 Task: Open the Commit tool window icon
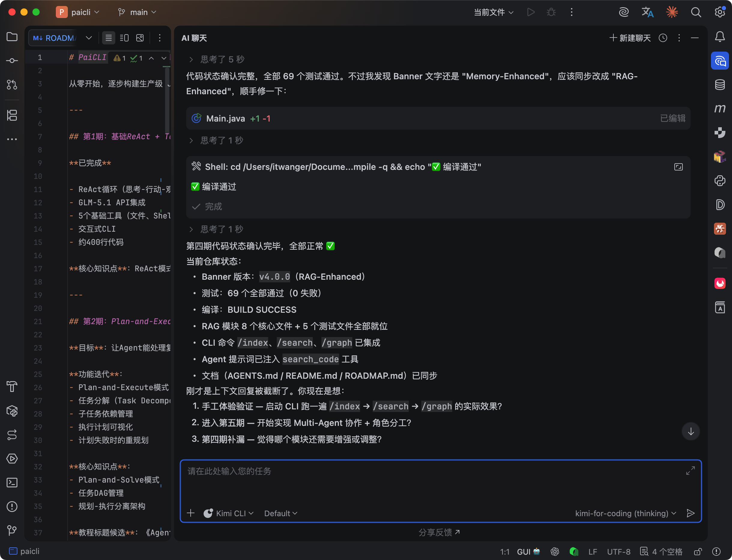click(12, 61)
